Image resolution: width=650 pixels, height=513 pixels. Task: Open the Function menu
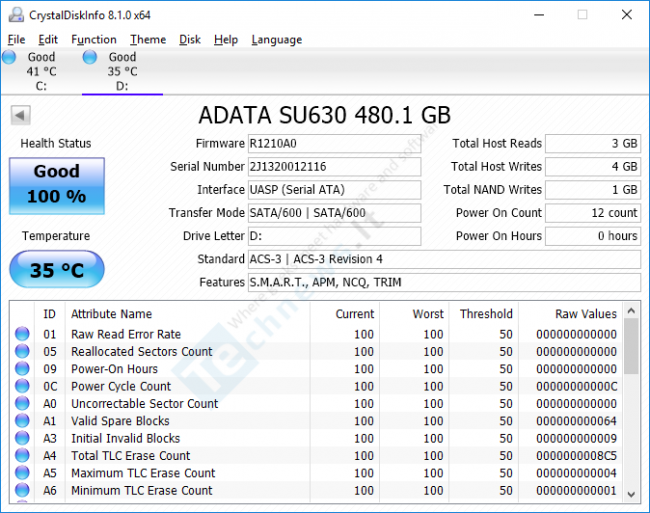coord(94,40)
